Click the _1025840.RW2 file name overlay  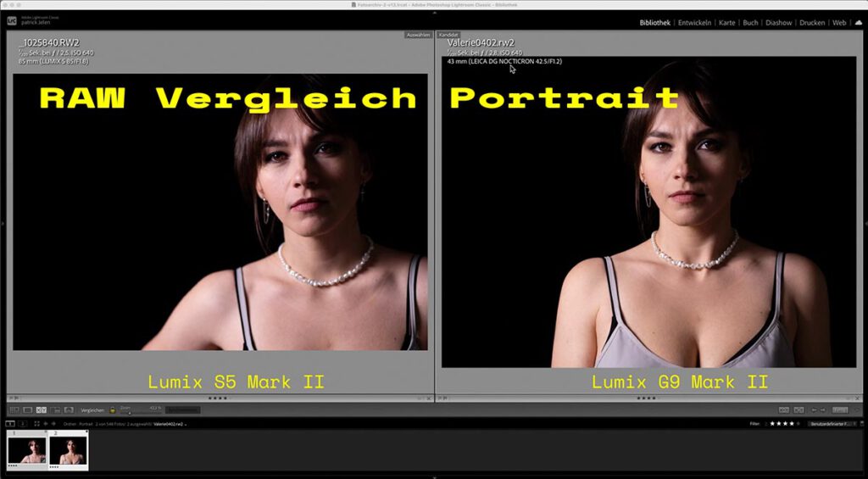click(x=49, y=42)
